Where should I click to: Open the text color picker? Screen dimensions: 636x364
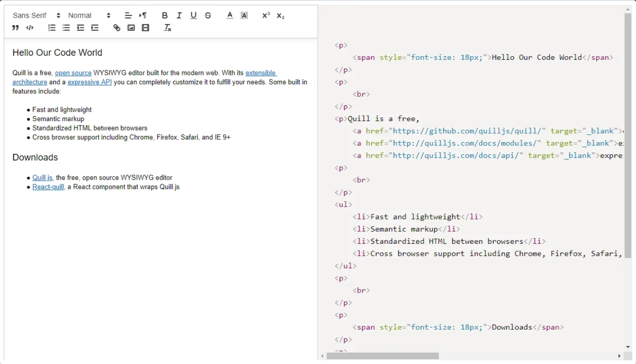point(230,15)
